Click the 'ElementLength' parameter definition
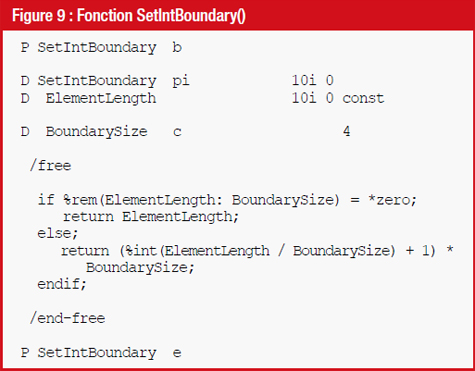The height and width of the screenshot is (371, 475). pyautogui.click(x=101, y=99)
